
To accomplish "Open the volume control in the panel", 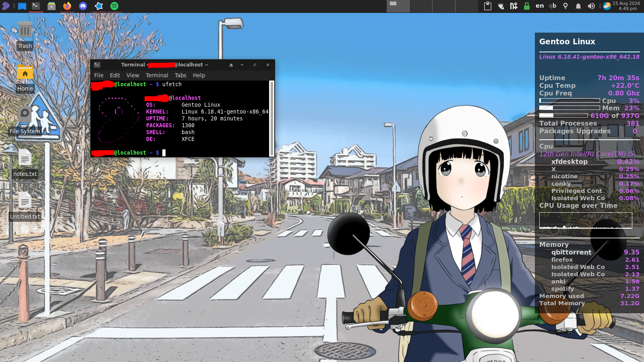I will click(591, 6).
